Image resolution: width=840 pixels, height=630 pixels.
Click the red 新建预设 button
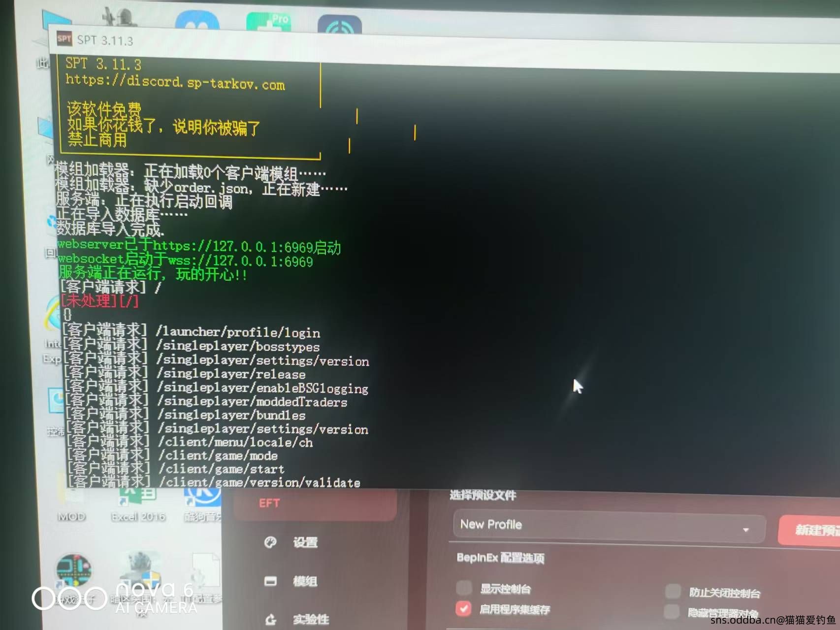pyautogui.click(x=809, y=530)
